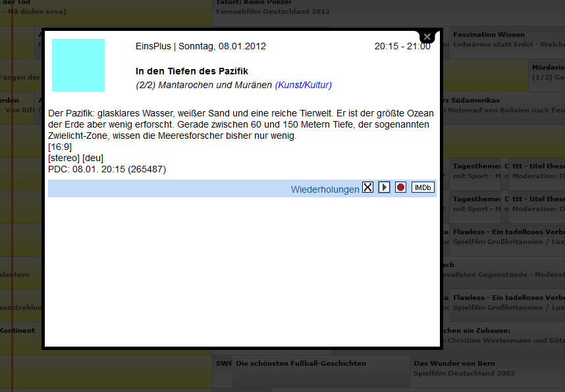Click the '[16:9]' aspect ratio text

coord(60,147)
